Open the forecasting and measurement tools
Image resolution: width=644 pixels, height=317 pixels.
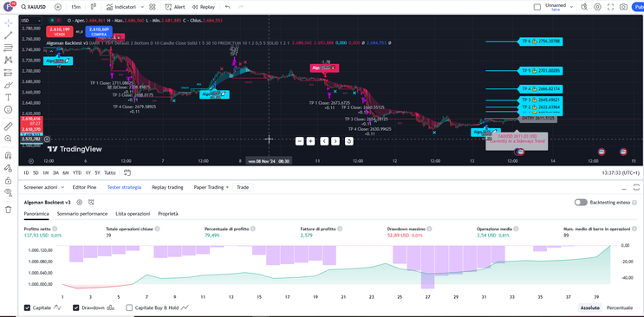[8, 73]
